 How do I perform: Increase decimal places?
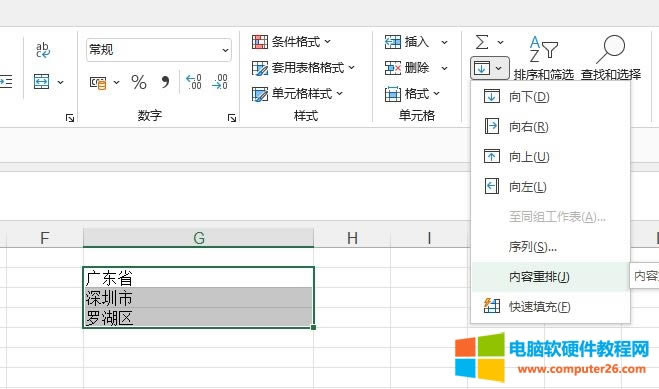[194, 81]
